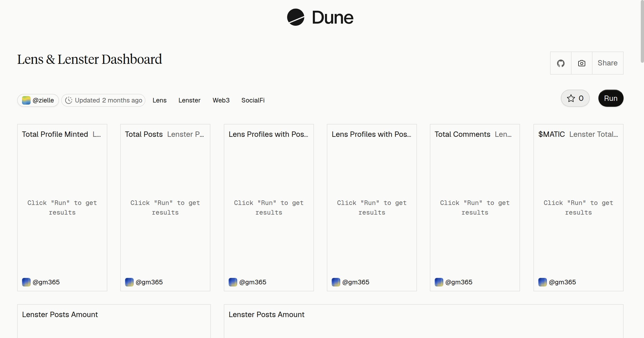Select the SocialFi tag

(x=253, y=100)
